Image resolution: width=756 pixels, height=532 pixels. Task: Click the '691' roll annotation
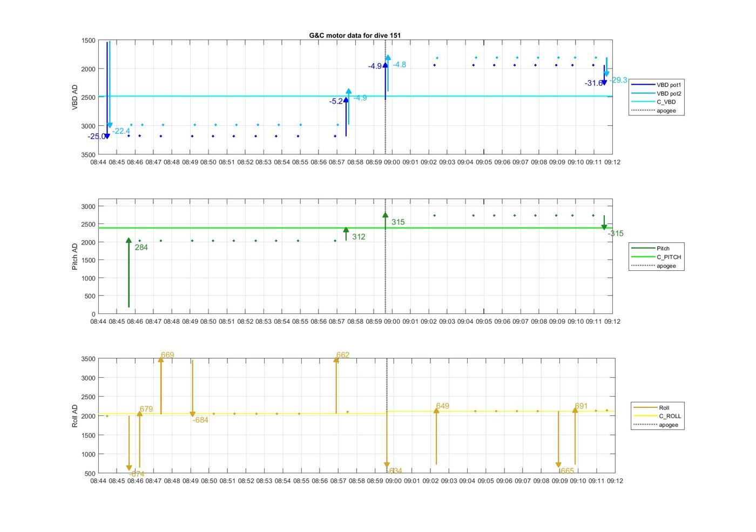pos(581,406)
